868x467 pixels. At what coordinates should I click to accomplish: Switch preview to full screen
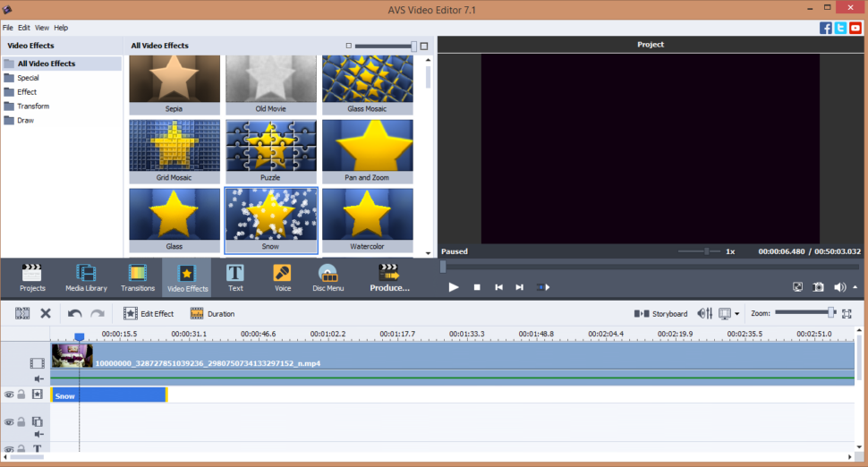coord(797,286)
